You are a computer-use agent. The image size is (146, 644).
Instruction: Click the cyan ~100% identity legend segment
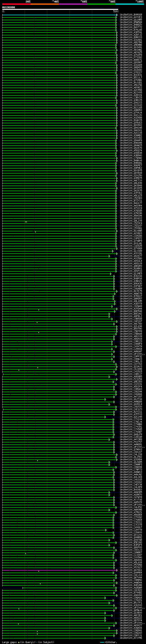pyautogui.click(x=130, y=4)
